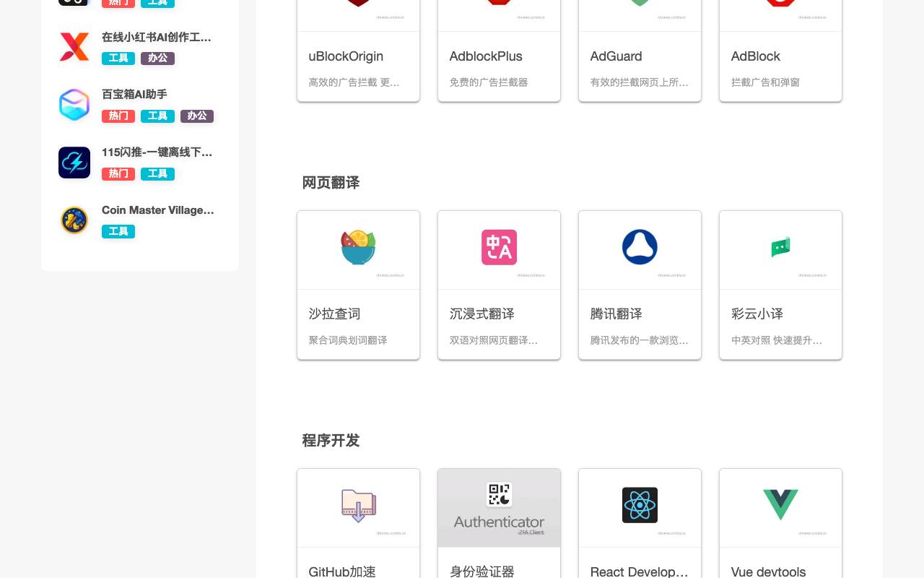924x578 pixels.
Task: Click the 沉浸式翻译 pink translate icon
Action: coord(499,248)
